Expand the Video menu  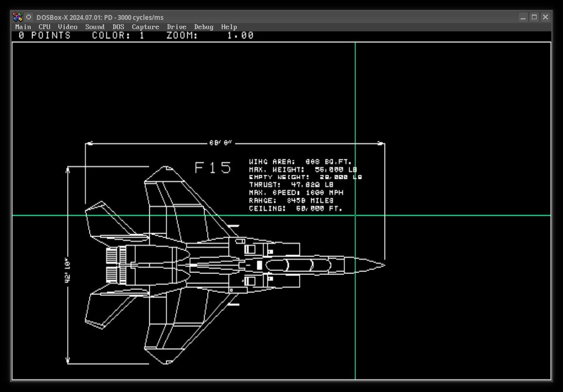(68, 27)
